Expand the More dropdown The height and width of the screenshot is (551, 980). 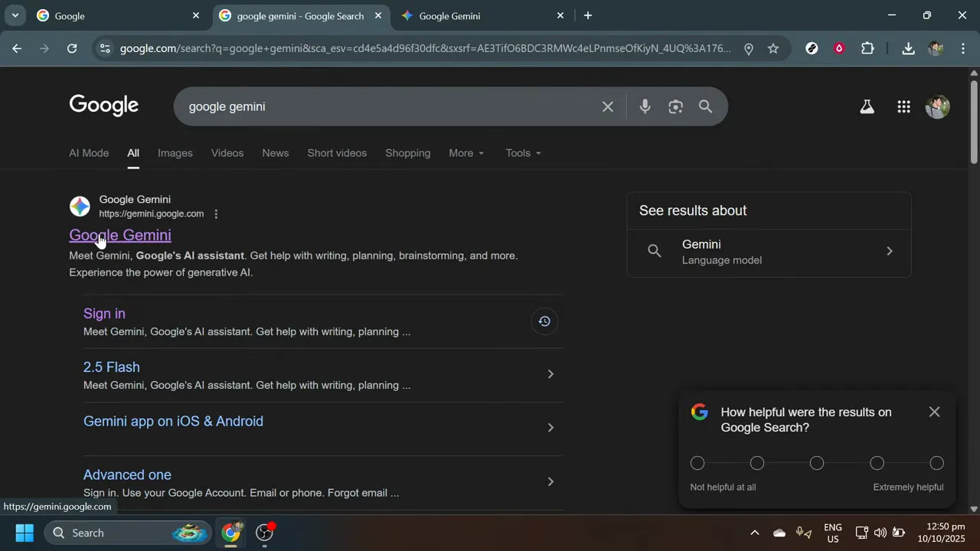coord(466,153)
